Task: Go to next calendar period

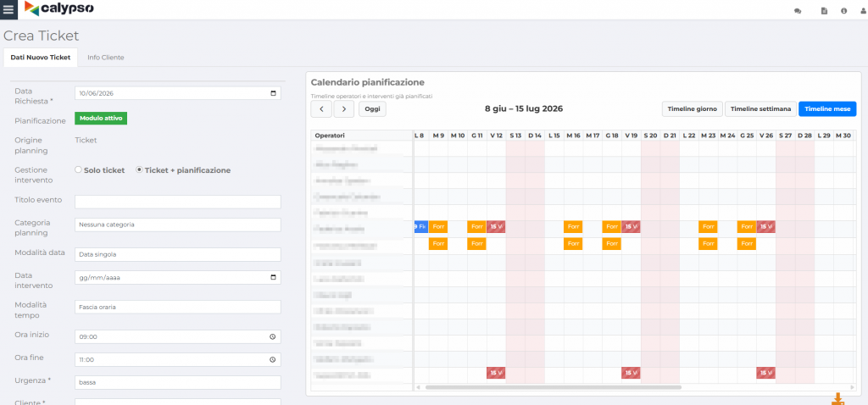Action: (x=344, y=109)
